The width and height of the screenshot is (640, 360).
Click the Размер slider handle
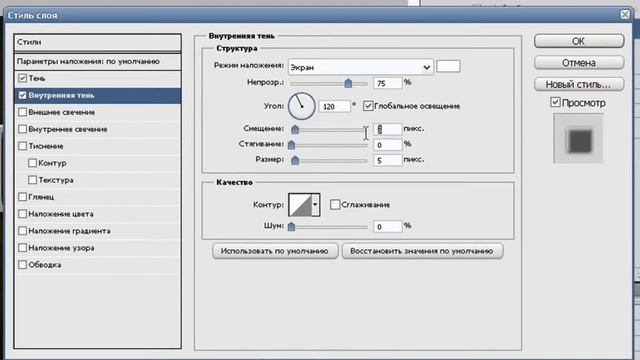click(x=295, y=160)
